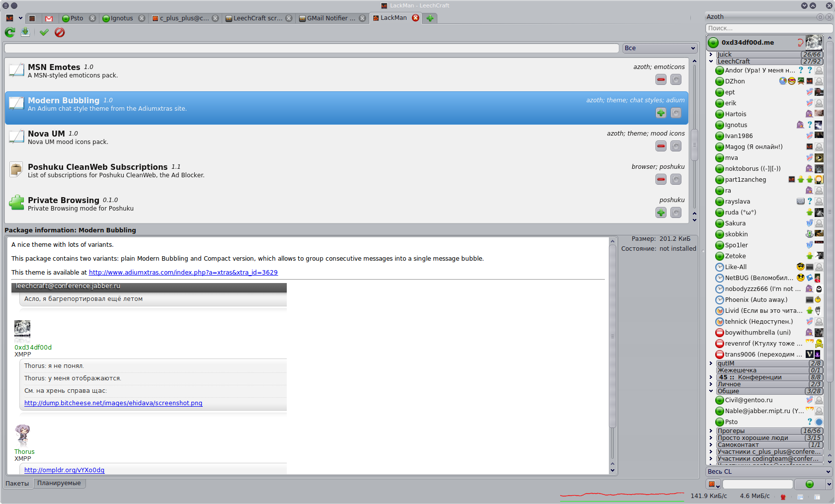
Task: Focus the package search field
Action: (x=312, y=48)
